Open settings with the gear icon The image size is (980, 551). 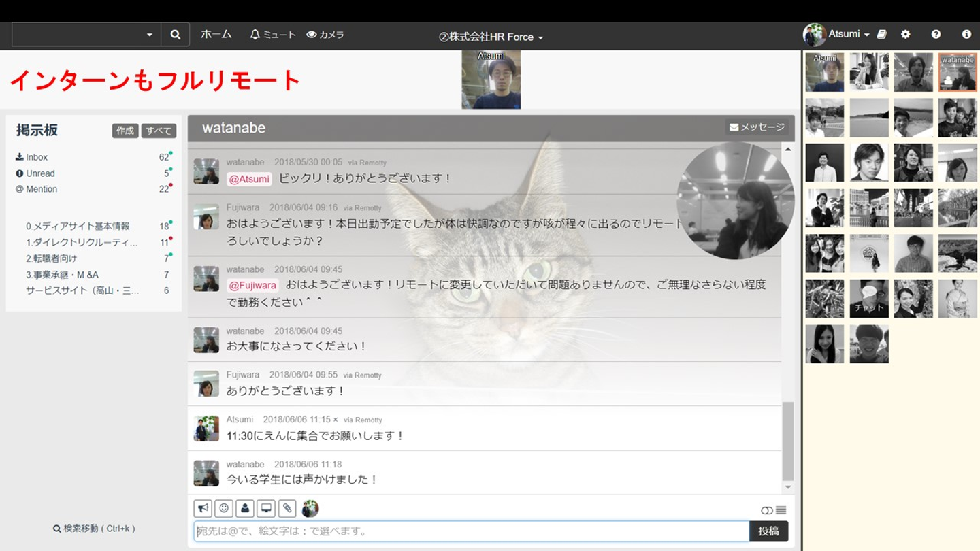905,34
